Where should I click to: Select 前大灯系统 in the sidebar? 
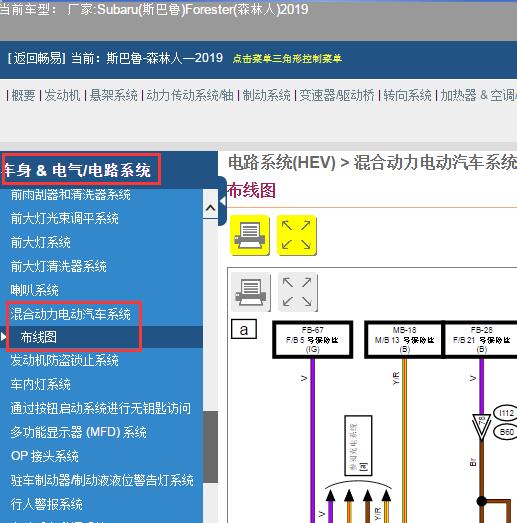(41, 242)
